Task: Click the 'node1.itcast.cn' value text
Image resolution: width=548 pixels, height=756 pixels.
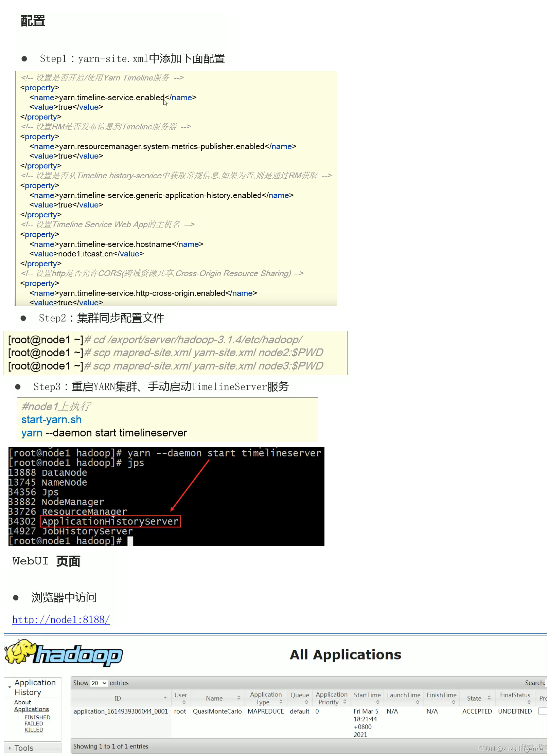Action: click(86, 254)
